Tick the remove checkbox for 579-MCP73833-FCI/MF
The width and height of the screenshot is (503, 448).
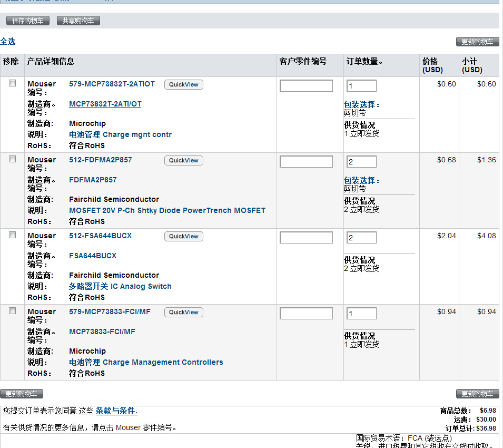click(x=13, y=311)
